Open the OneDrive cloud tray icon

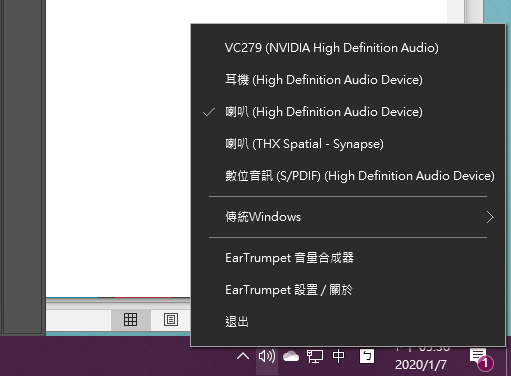coord(291,356)
